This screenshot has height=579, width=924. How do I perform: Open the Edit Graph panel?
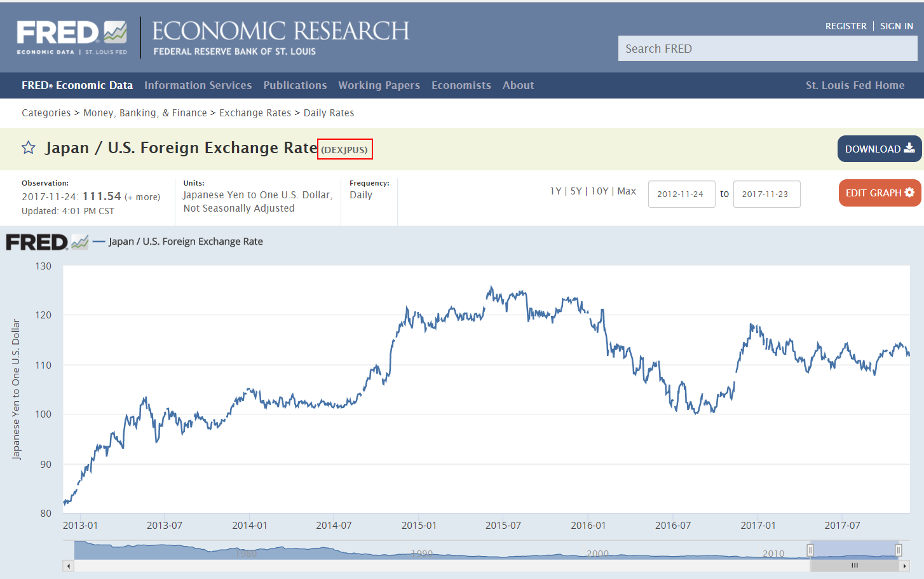[x=879, y=193]
